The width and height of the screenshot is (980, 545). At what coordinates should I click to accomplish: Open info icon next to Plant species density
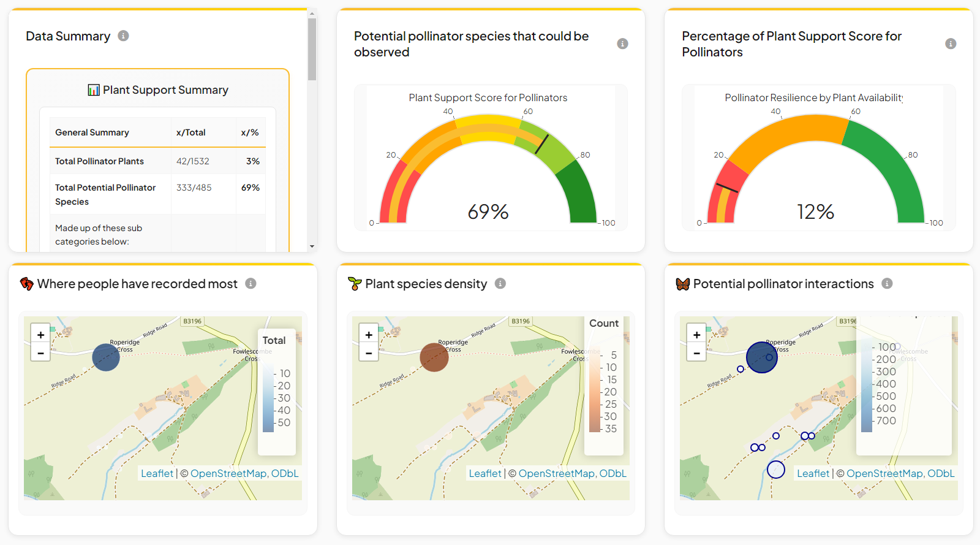[500, 283]
